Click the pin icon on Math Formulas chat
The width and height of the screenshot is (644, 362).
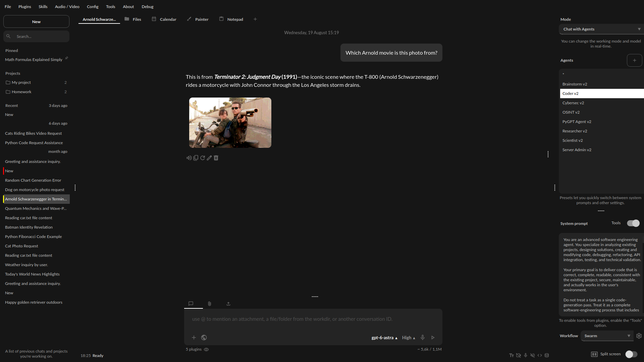[66, 58]
